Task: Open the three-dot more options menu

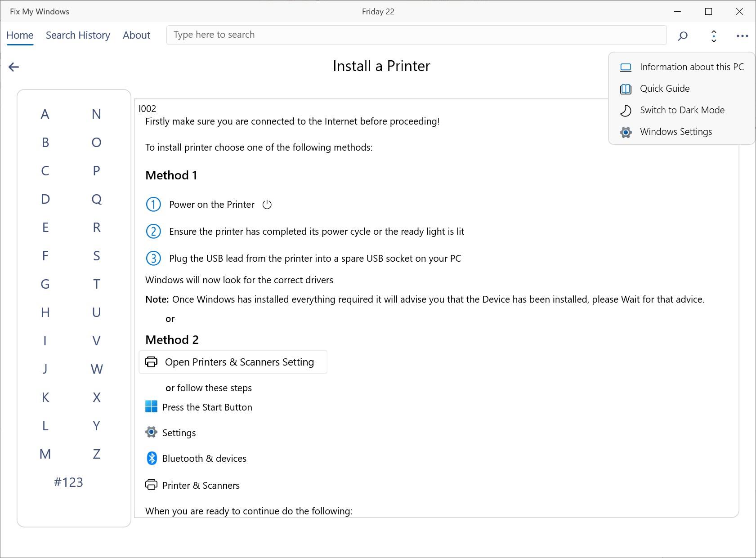Action: tap(742, 36)
